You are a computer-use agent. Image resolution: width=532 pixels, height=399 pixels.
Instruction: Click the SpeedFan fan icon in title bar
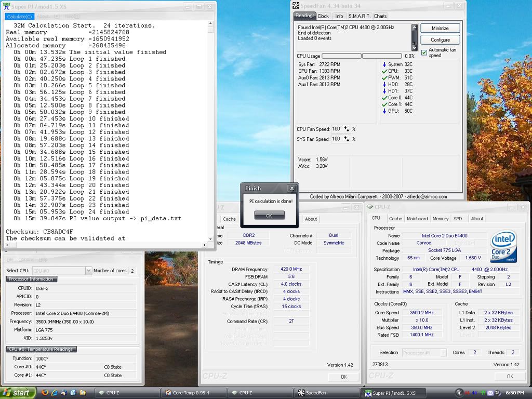point(296,6)
